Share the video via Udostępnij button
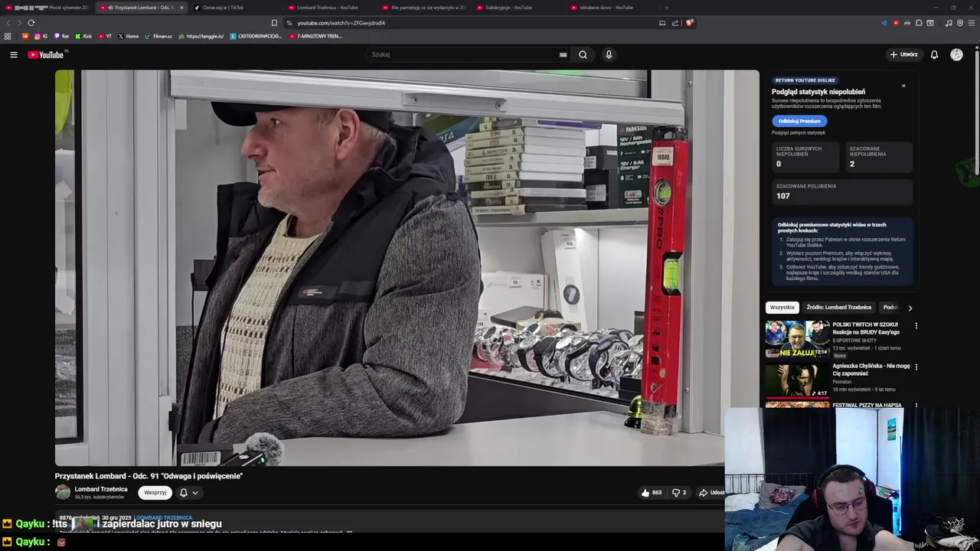980x551 pixels. 711,493
